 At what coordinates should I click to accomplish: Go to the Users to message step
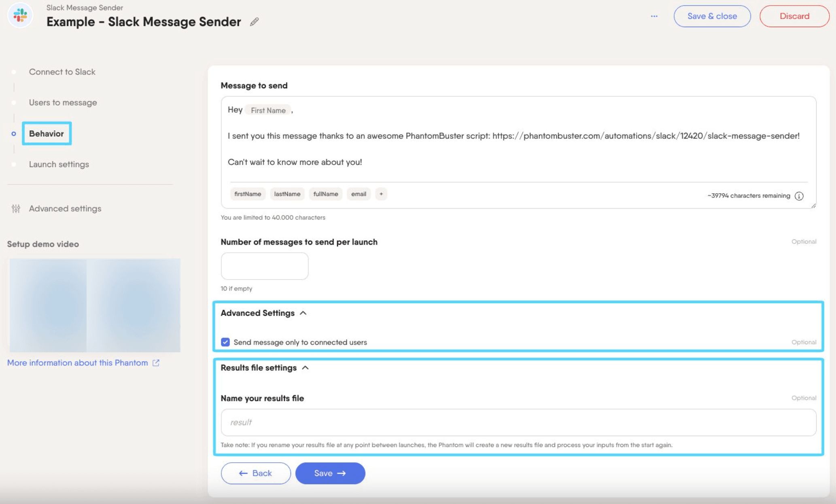coord(63,103)
